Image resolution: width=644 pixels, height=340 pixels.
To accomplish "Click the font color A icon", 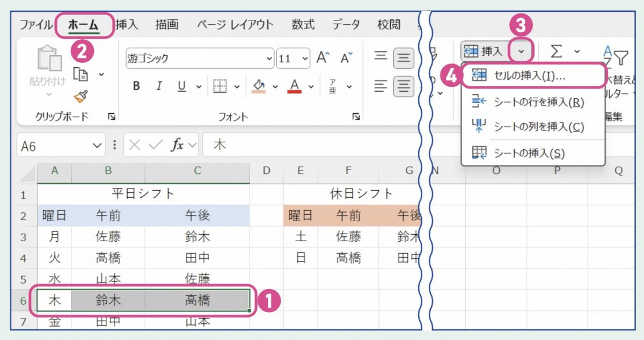I will (294, 86).
